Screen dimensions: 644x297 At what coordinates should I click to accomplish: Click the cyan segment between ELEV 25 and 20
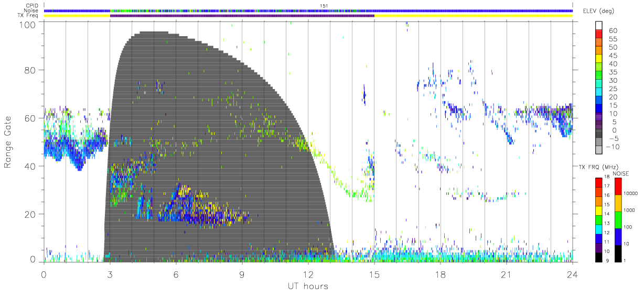(599, 92)
